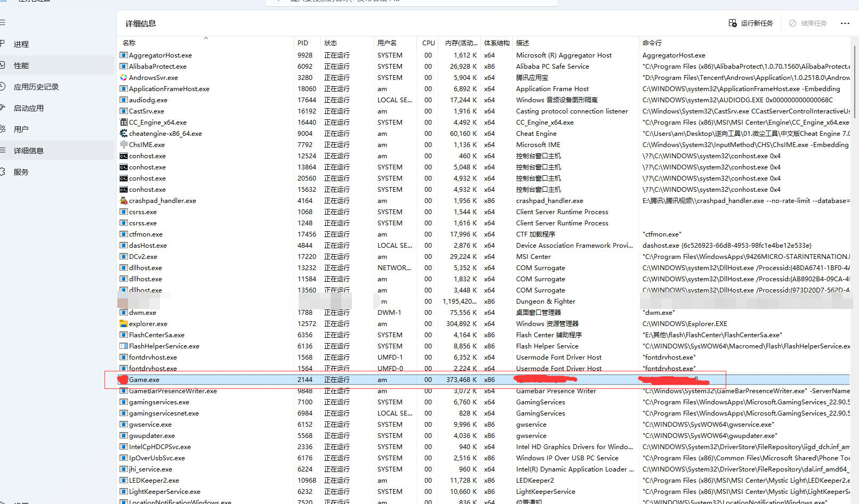
Task: Click the MSI Center description cell
Action: (533, 256)
